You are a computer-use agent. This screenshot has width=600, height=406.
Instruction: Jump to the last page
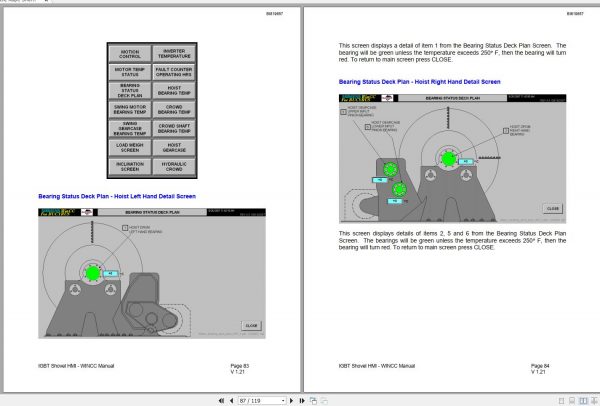click(302, 401)
